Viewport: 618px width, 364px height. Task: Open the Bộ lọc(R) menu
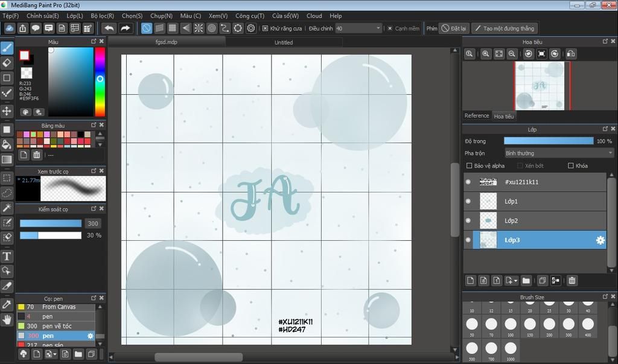[102, 16]
